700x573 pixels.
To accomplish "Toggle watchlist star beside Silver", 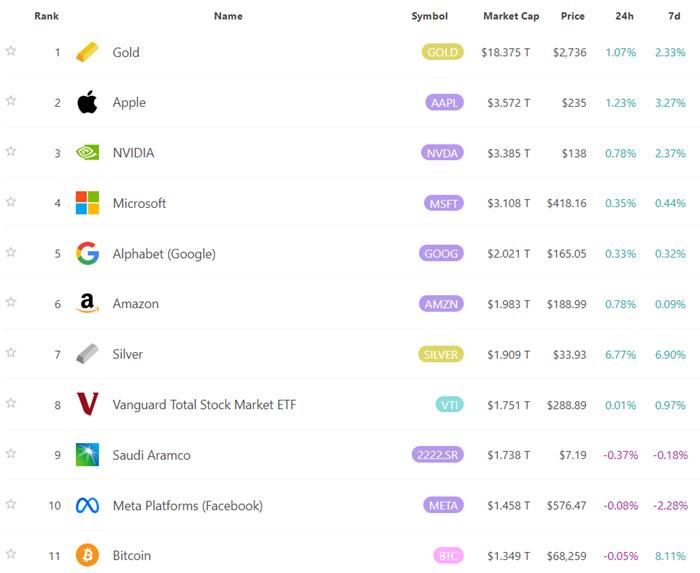I will pos(11,353).
